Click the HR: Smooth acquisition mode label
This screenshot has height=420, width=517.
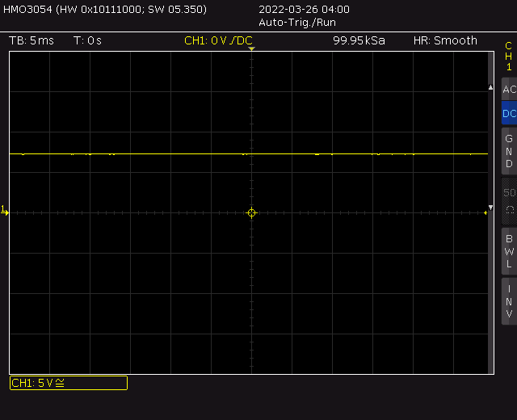tap(445, 40)
